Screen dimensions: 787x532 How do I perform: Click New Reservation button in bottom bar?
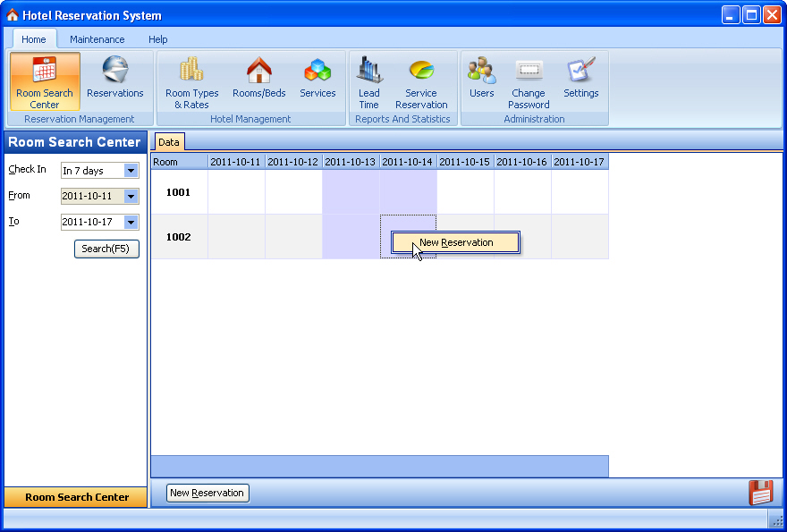(207, 493)
